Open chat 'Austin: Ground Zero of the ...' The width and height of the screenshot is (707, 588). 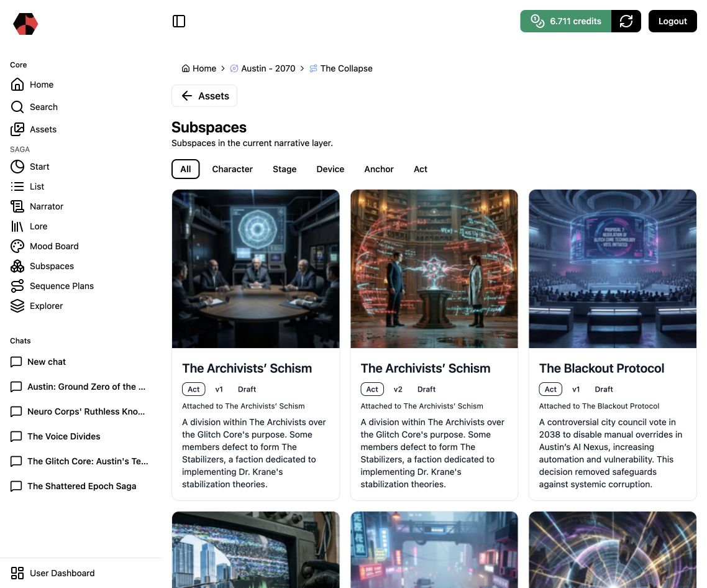78,386
